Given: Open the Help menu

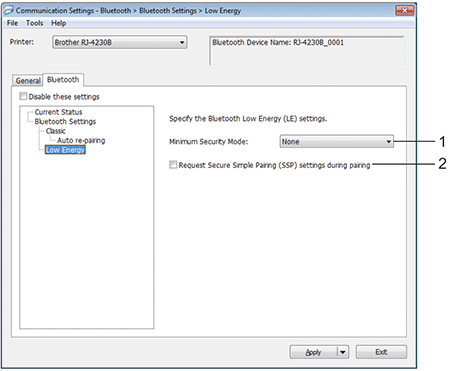Looking at the screenshot, I should pyautogui.click(x=59, y=23).
